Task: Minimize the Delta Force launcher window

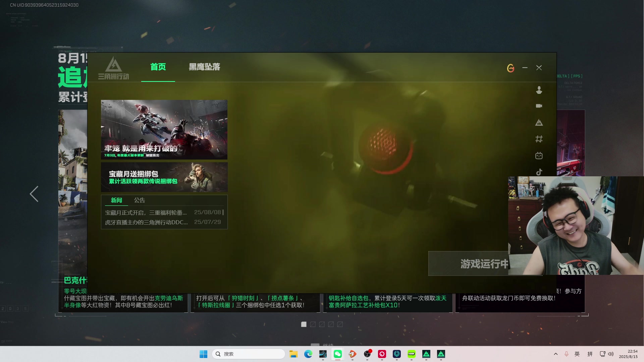Action: [525, 68]
